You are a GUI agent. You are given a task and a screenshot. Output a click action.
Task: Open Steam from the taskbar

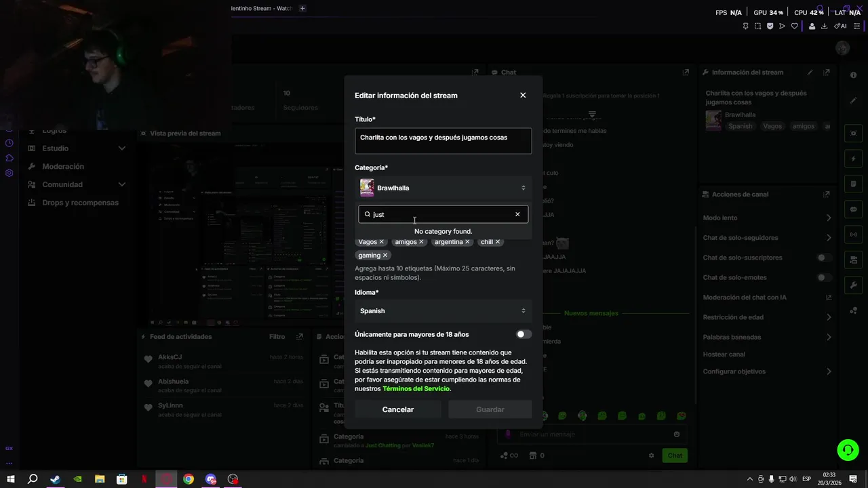tap(56, 479)
